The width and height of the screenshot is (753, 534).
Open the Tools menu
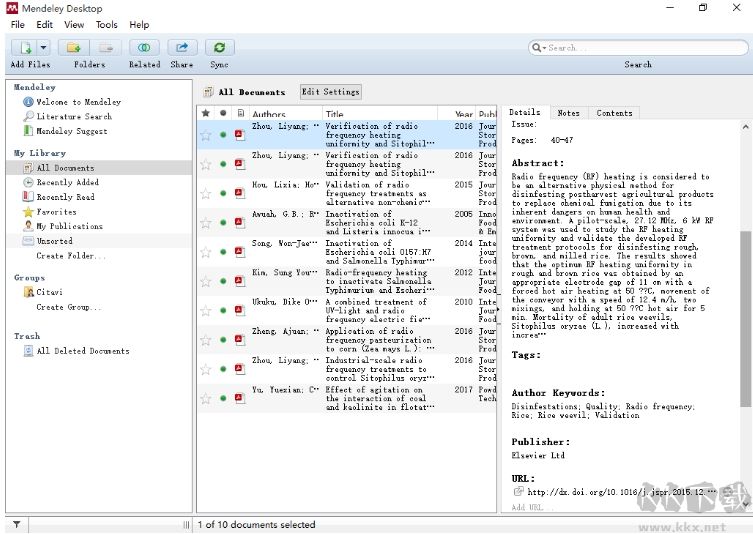[x=106, y=24]
